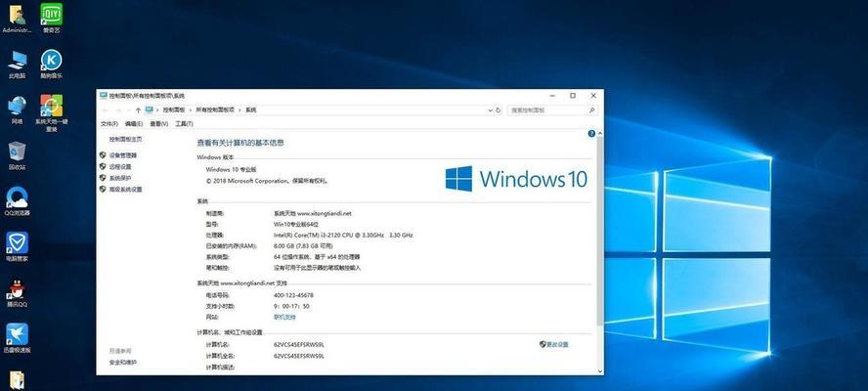Expand the chevron before 控制面板 in the breadcrumb

(x=157, y=110)
